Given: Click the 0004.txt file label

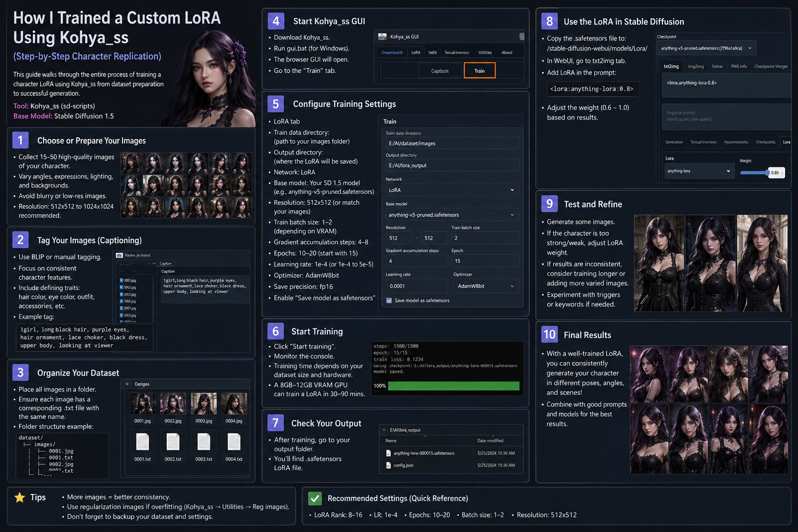Looking at the screenshot, I should [x=234, y=459].
